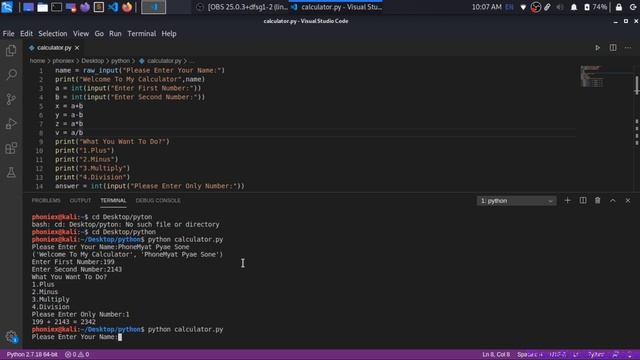Select Python 2.7.18 64-bit interpreter in status bar
640x360 pixels.
(32, 354)
